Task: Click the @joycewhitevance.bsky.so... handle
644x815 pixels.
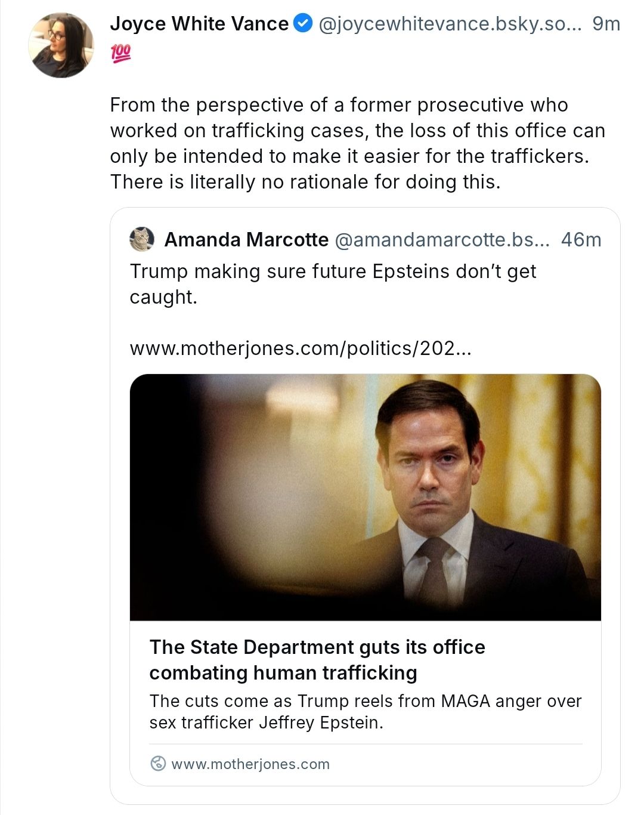Action: click(x=450, y=24)
